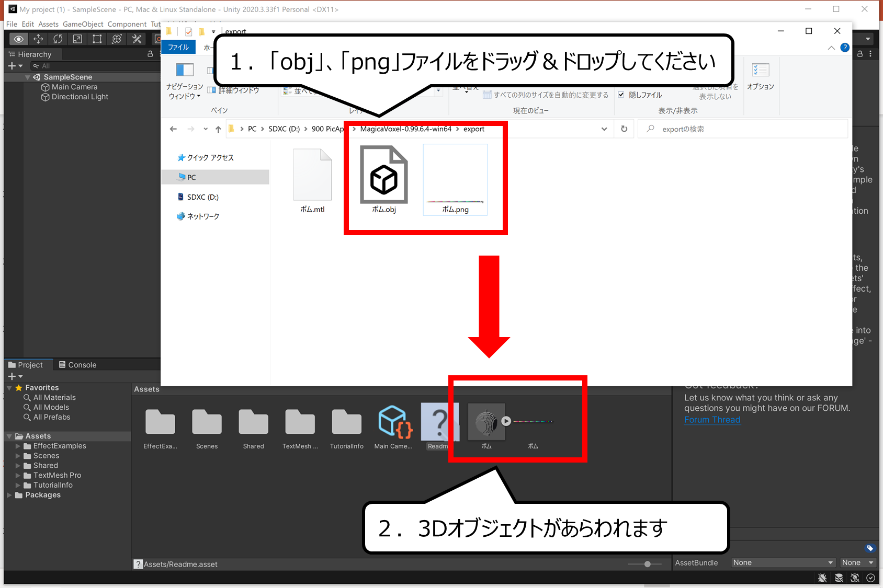
Task: Switch to the Console tab
Action: point(77,365)
